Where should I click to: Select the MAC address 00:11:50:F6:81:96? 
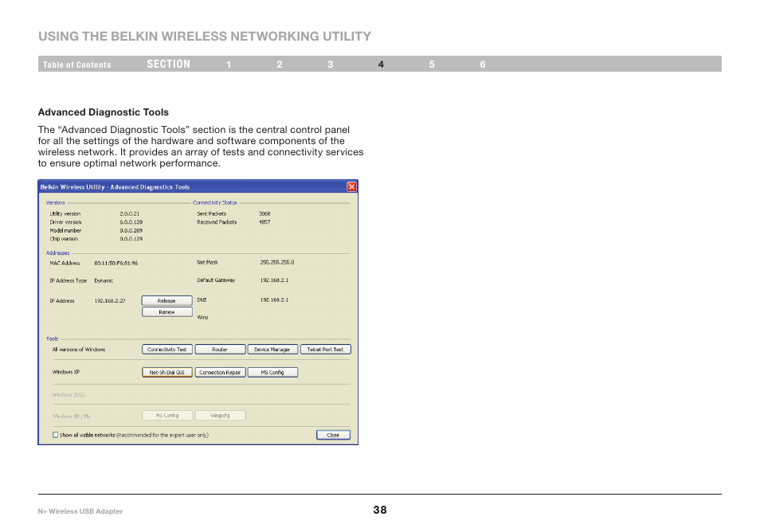coord(116,263)
